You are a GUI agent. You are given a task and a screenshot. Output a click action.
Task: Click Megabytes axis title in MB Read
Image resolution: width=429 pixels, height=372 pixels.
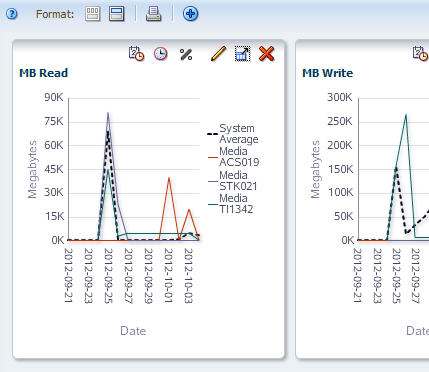tap(32, 169)
